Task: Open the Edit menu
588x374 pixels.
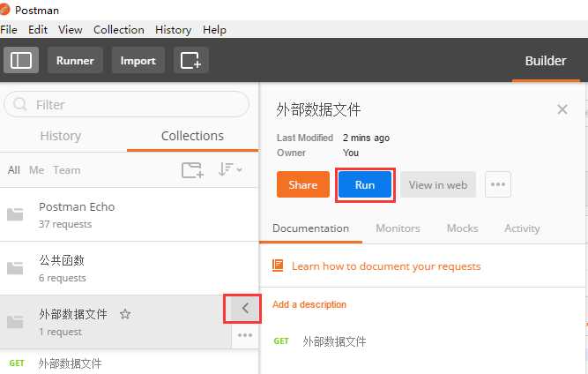Action: click(x=38, y=30)
